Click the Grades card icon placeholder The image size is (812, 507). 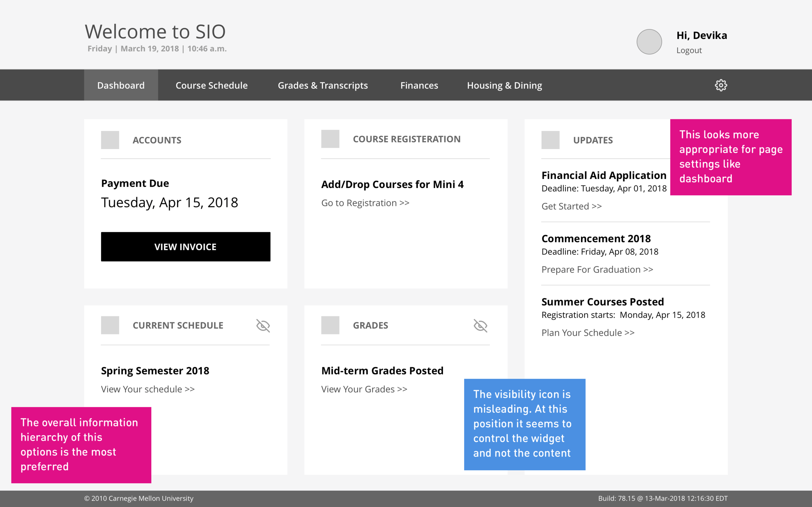tap(330, 325)
